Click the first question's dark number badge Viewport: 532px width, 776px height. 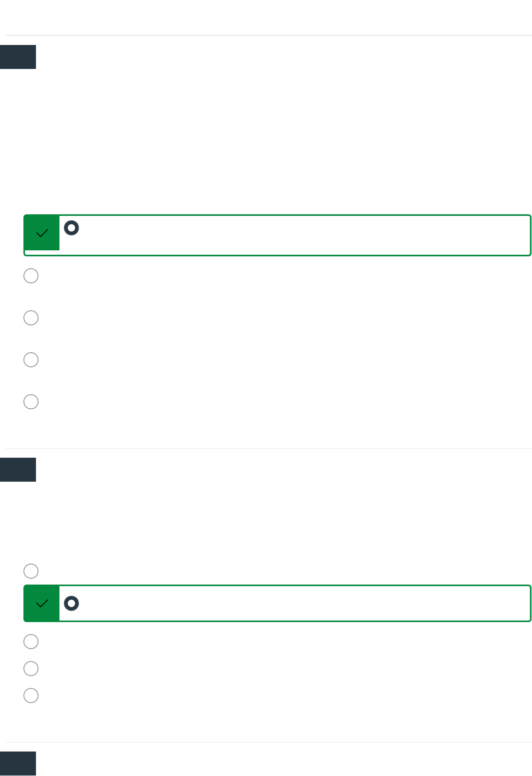coord(18,57)
